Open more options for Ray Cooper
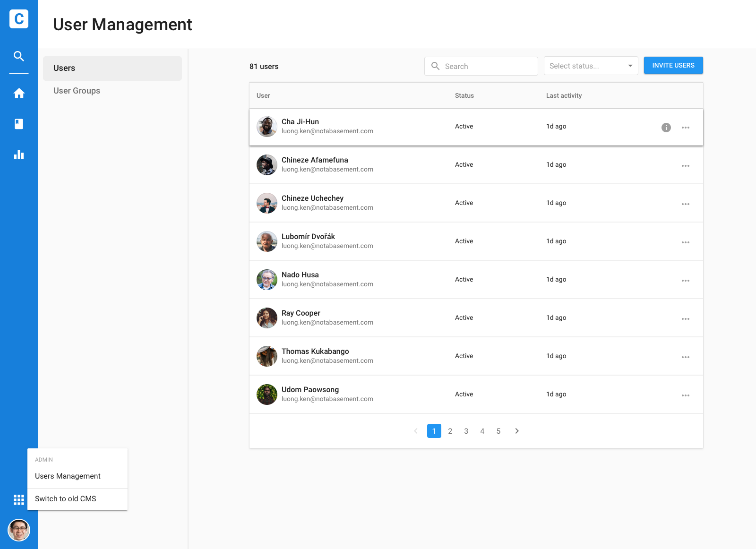 coord(685,319)
